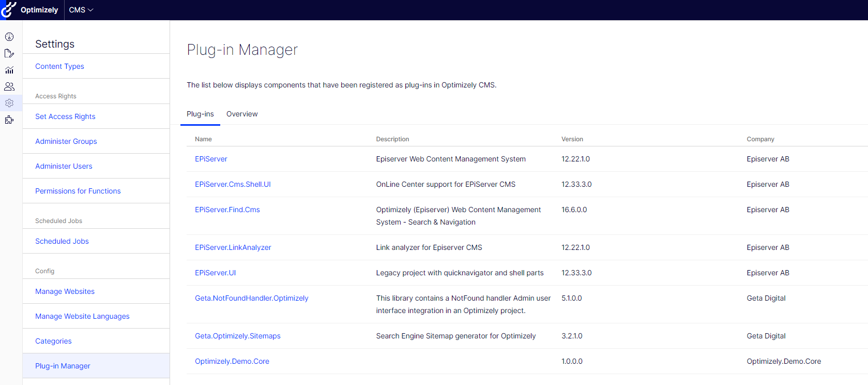Click the Version column header

point(572,139)
